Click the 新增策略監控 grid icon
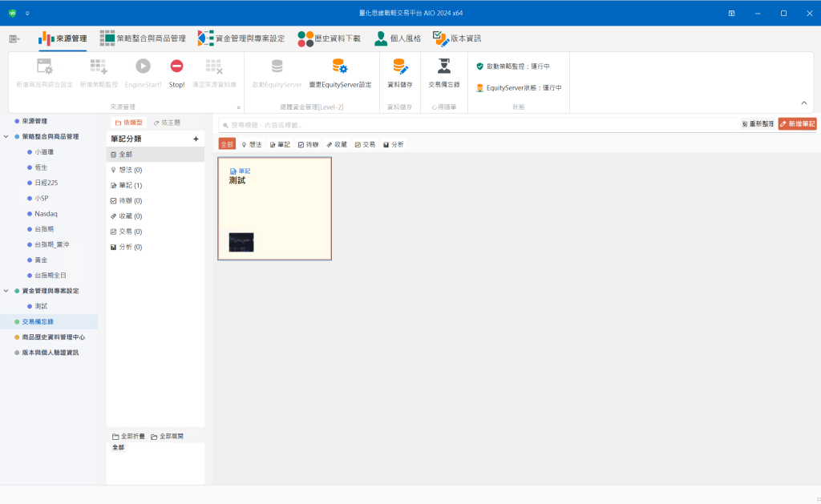This screenshot has width=821, height=504. [x=99, y=67]
